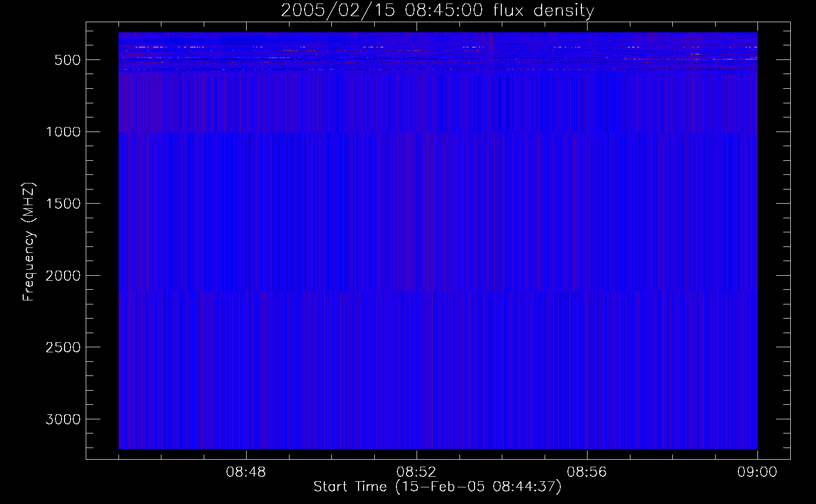
Task: Click the 'Start Time (15-Feb-05 08:44:37)' axis label
Action: point(437,487)
